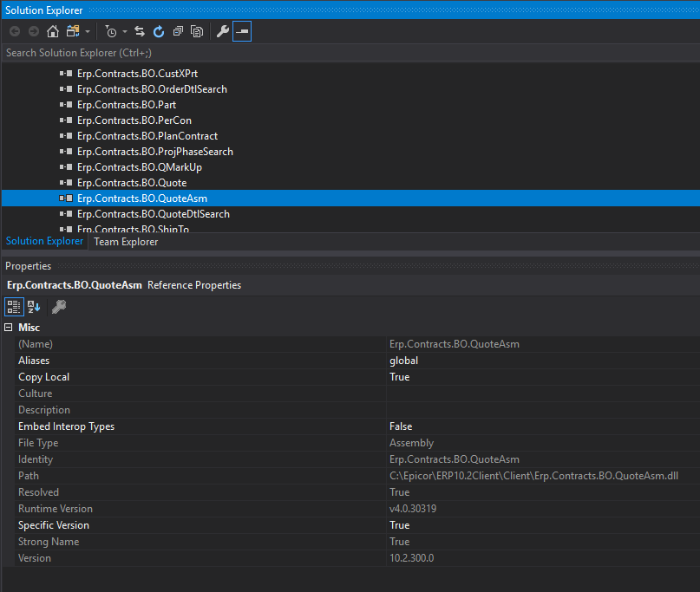Sort properties alphabetically with A-Z icon
This screenshot has height=592, width=700.
[34, 306]
